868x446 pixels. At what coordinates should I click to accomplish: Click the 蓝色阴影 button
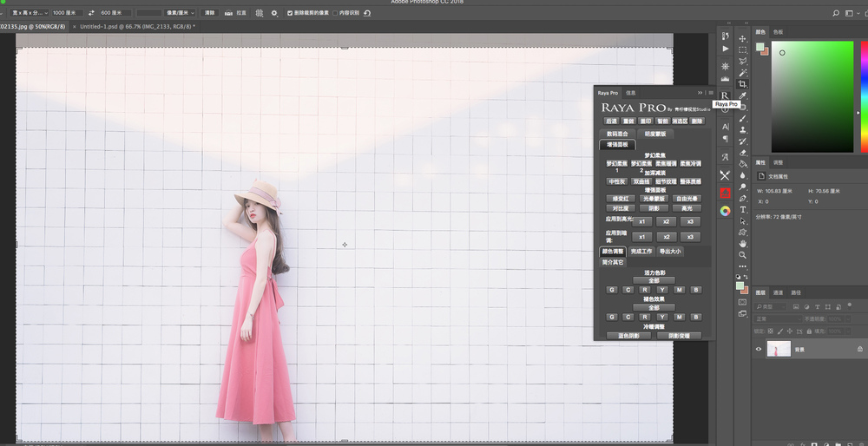click(x=628, y=336)
